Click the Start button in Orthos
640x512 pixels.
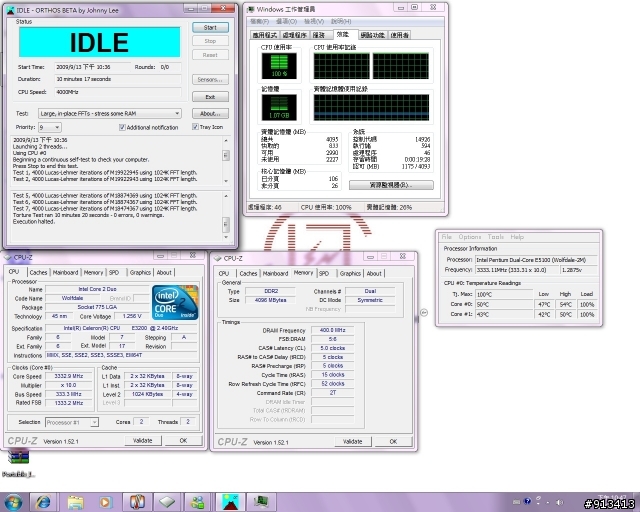click(x=210, y=27)
